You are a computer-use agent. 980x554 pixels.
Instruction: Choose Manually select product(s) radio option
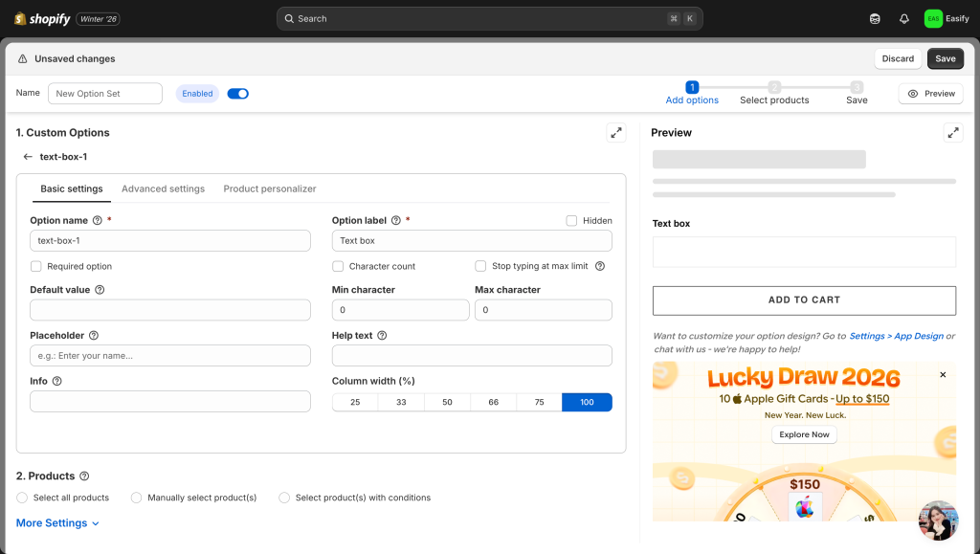pyautogui.click(x=137, y=498)
